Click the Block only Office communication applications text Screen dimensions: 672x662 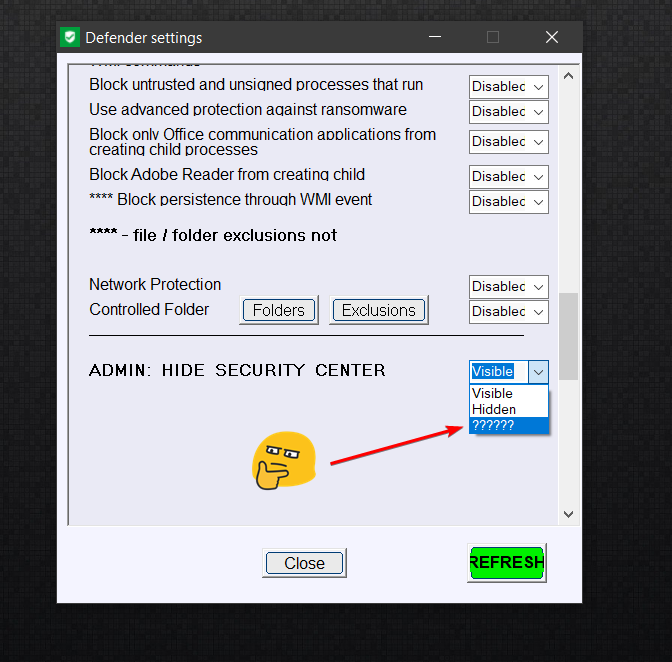262,142
